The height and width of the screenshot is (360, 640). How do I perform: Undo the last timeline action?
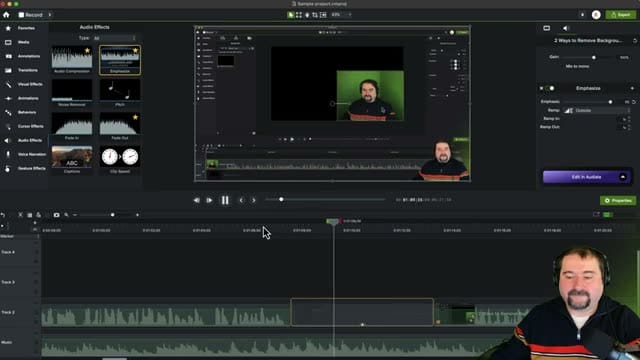[3, 215]
